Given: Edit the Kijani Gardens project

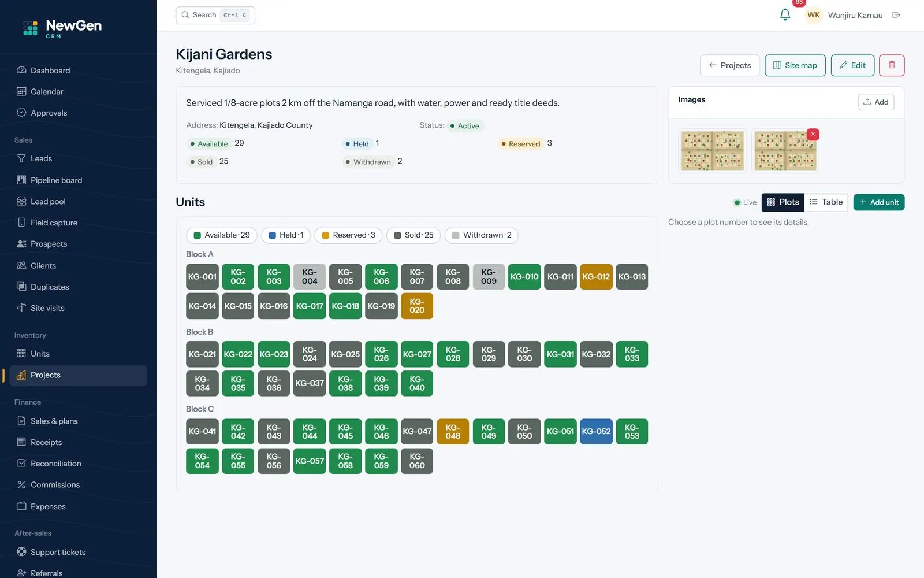Looking at the screenshot, I should click(x=852, y=65).
